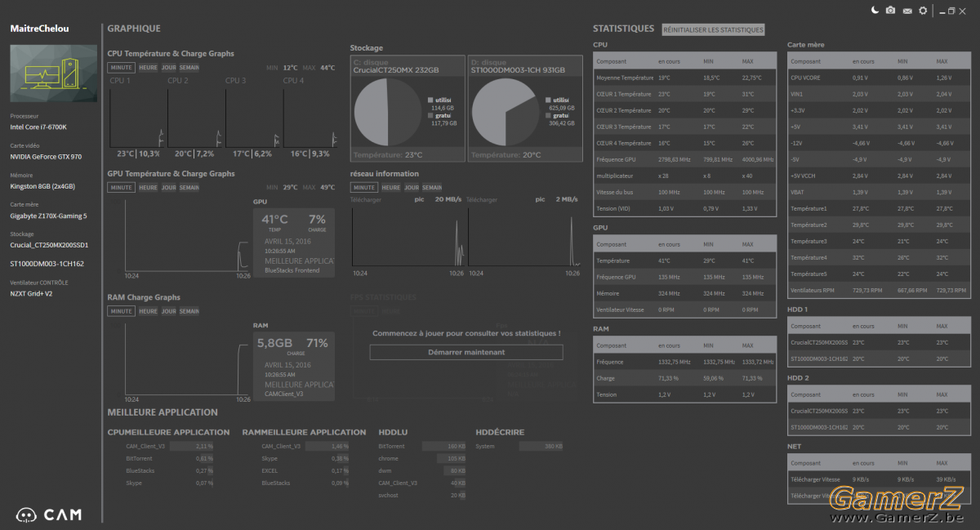Image resolution: width=980 pixels, height=530 pixels.
Task: Click Fréquence CPU row in CPU statistics
Action: coord(684,159)
